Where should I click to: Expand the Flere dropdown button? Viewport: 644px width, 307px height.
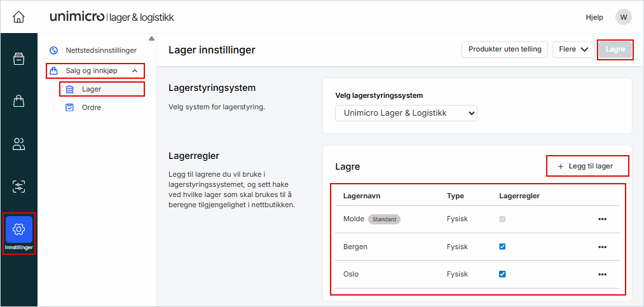(573, 50)
